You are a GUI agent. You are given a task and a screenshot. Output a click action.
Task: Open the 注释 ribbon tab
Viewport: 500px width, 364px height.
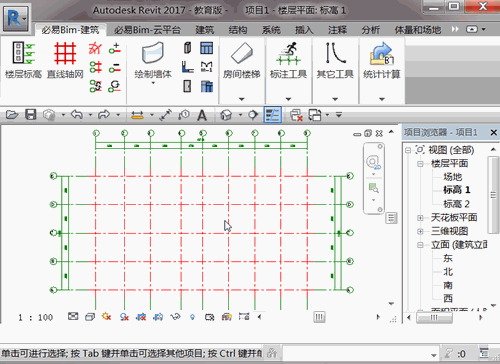[337, 30]
